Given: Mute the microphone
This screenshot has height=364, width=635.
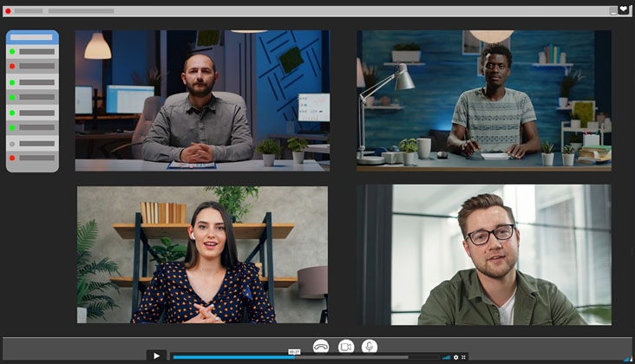Looking at the screenshot, I should pos(370,346).
